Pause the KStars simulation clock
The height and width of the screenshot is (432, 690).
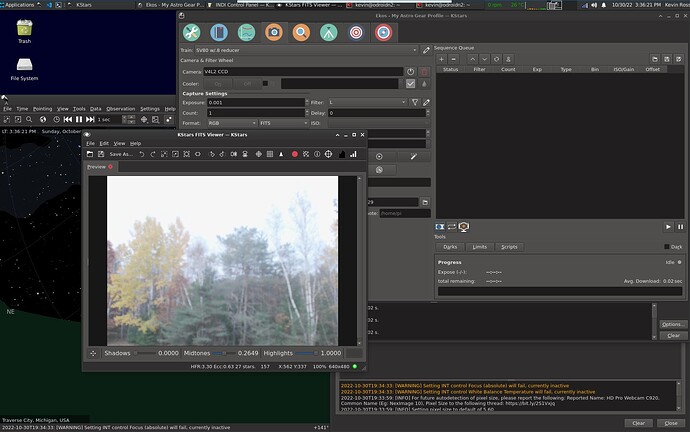[79, 119]
